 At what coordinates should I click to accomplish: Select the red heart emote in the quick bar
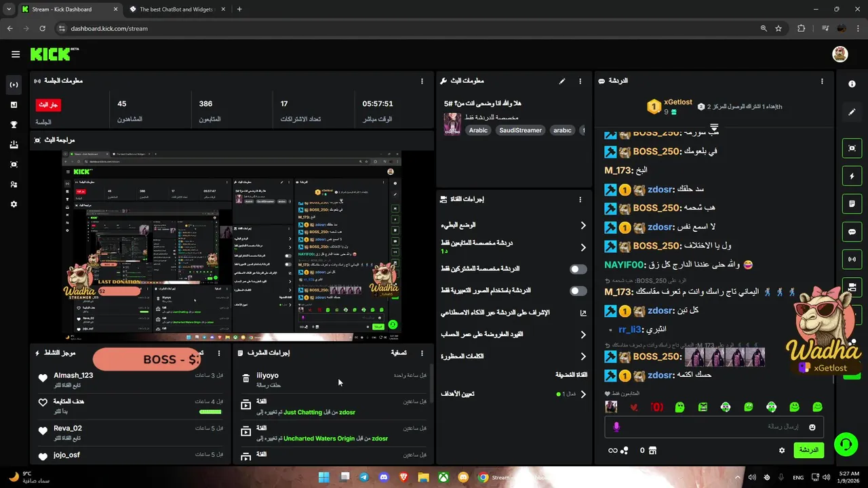click(634, 407)
